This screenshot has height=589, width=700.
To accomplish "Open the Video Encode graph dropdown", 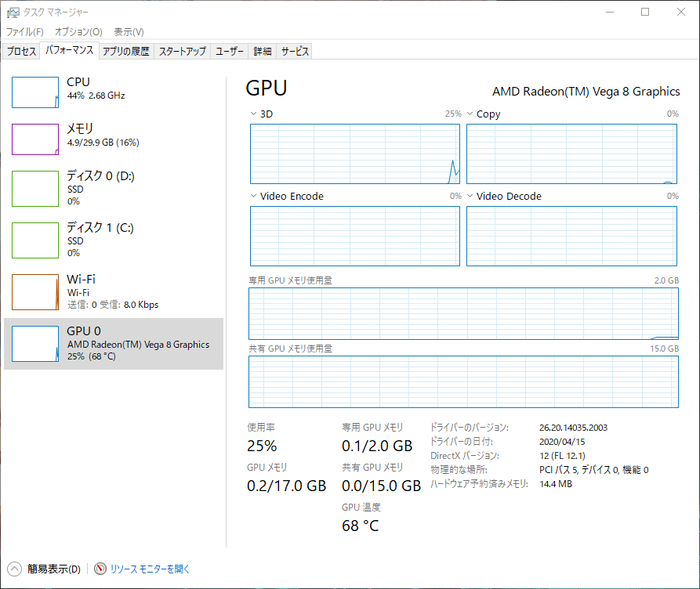I will click(x=253, y=196).
